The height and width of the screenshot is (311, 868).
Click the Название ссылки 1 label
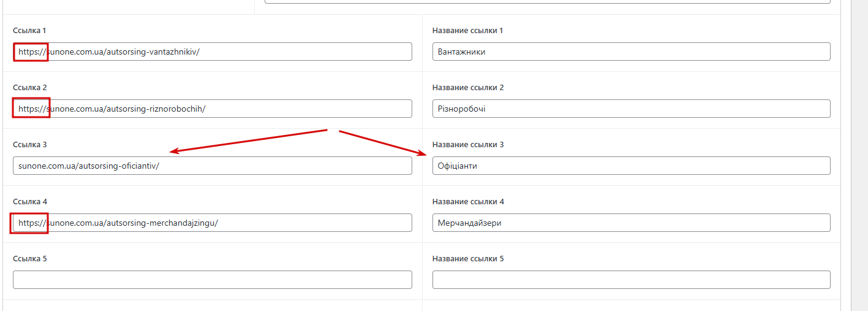[467, 31]
